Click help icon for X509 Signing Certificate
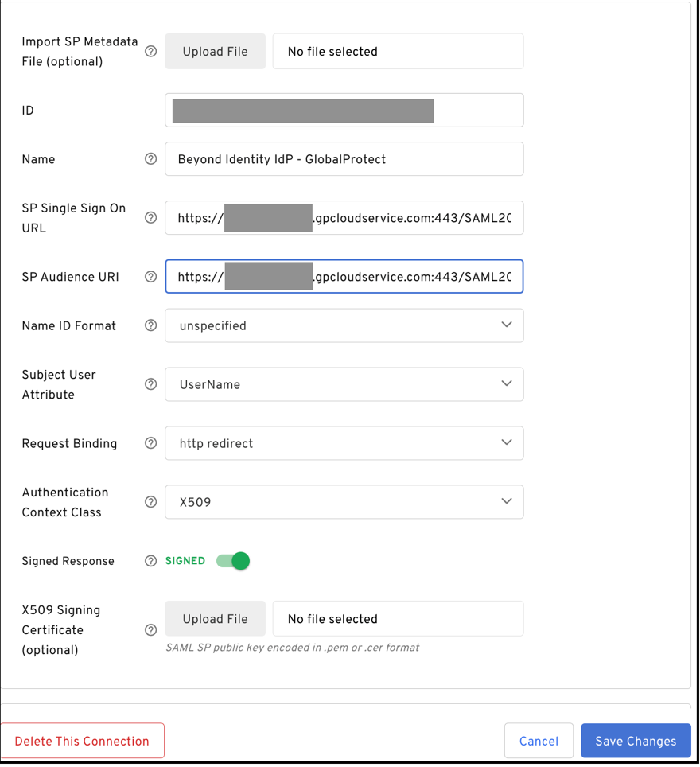This screenshot has height=767, width=700. [150, 630]
